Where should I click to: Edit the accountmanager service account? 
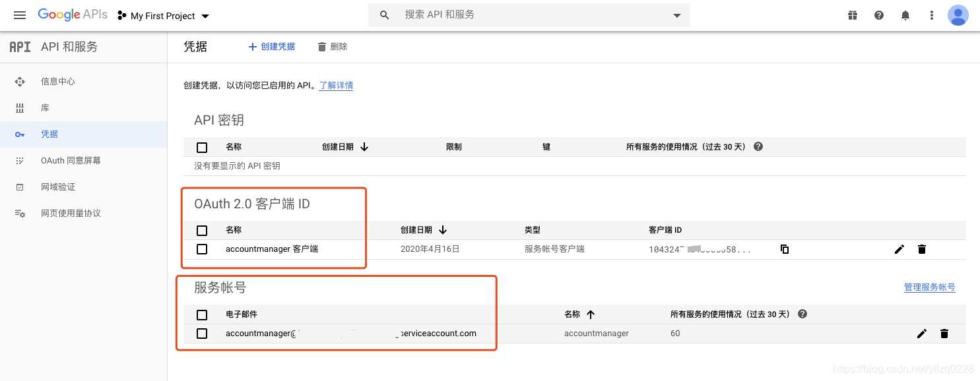click(922, 334)
